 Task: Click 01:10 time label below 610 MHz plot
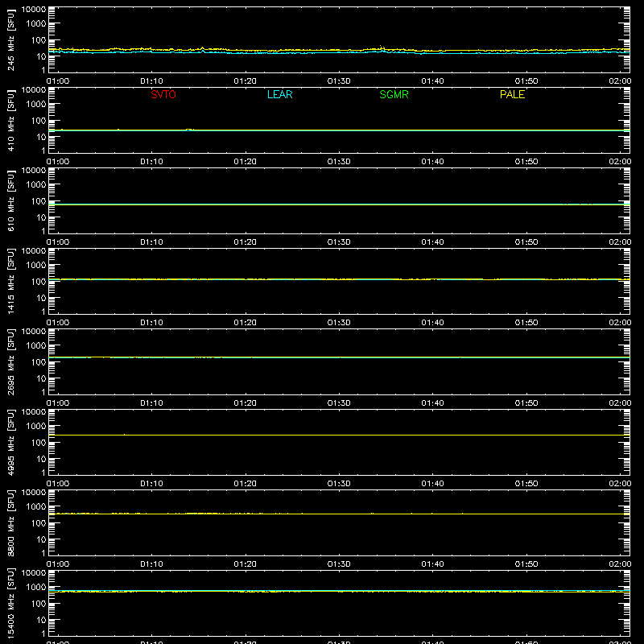(151, 242)
